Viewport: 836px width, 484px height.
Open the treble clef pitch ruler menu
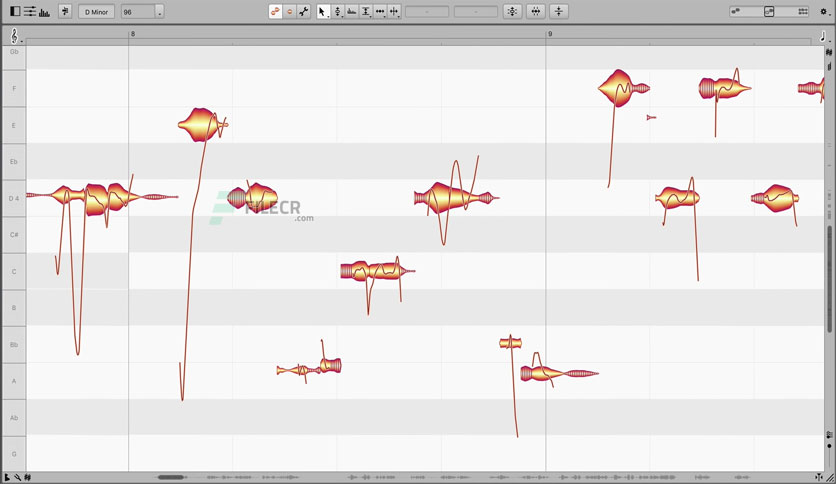tap(15, 36)
